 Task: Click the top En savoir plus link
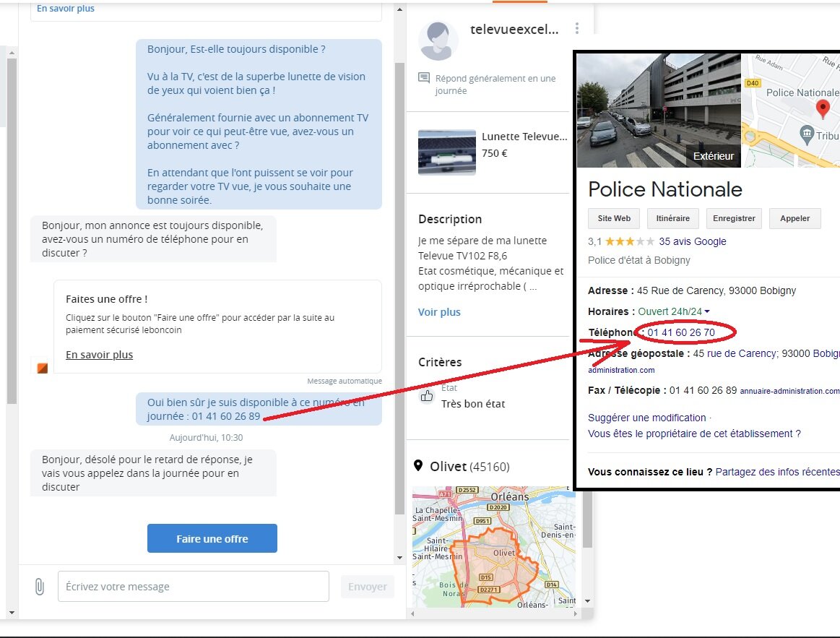pos(65,8)
